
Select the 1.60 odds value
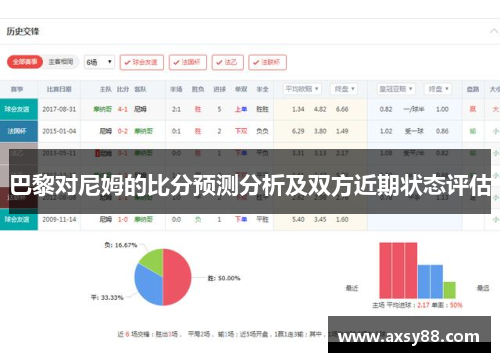tap(342, 219)
